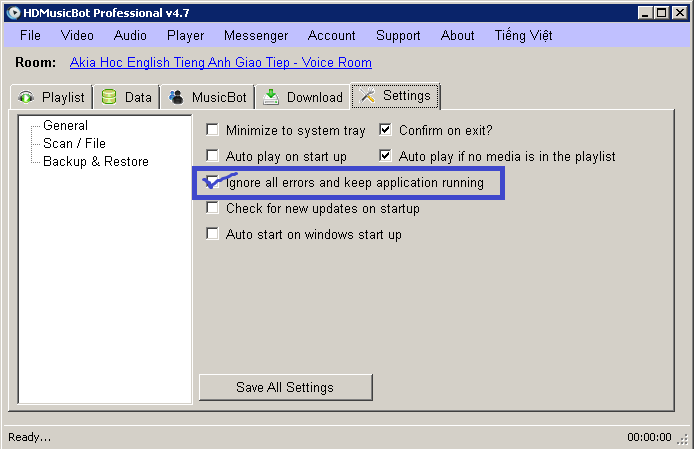694x449 pixels.
Task: Enable Auto play on start up
Action: click(x=212, y=155)
